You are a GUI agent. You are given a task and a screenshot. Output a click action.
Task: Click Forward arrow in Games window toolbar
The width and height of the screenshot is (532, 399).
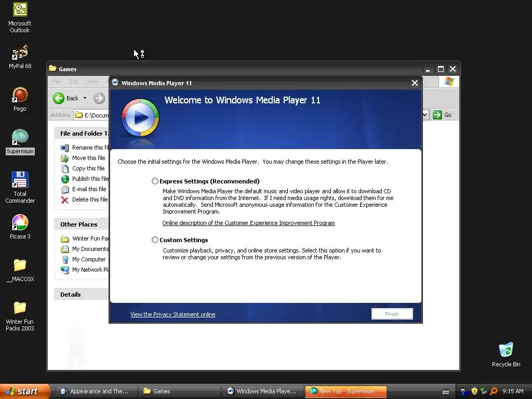click(99, 98)
